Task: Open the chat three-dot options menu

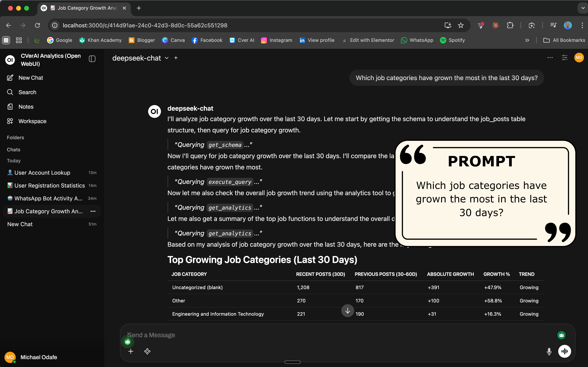Action: coord(550,58)
